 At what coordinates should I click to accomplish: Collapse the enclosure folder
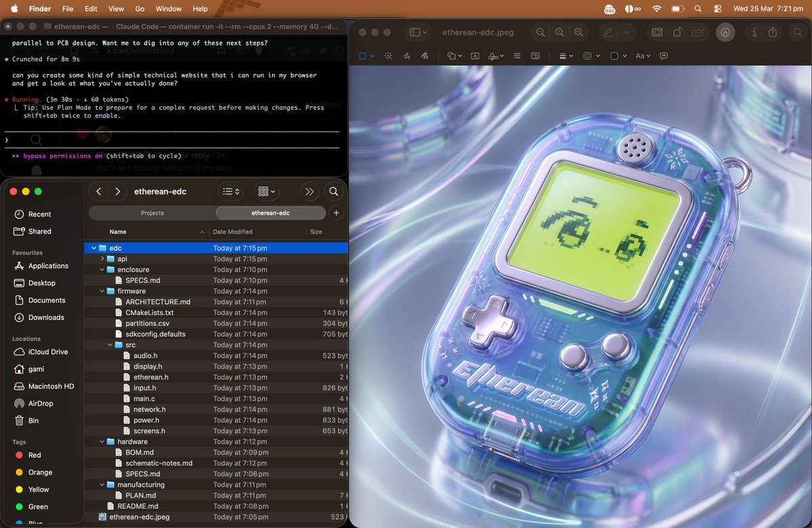pyautogui.click(x=102, y=270)
